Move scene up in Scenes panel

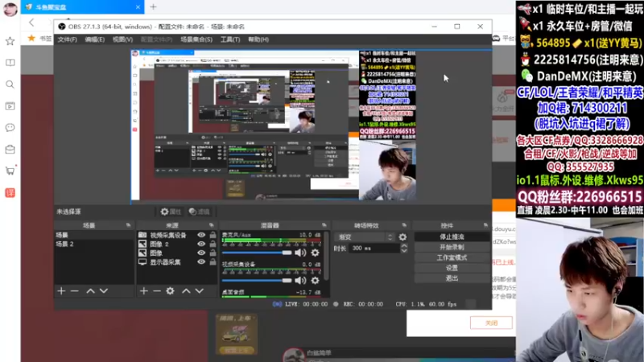[x=90, y=290]
